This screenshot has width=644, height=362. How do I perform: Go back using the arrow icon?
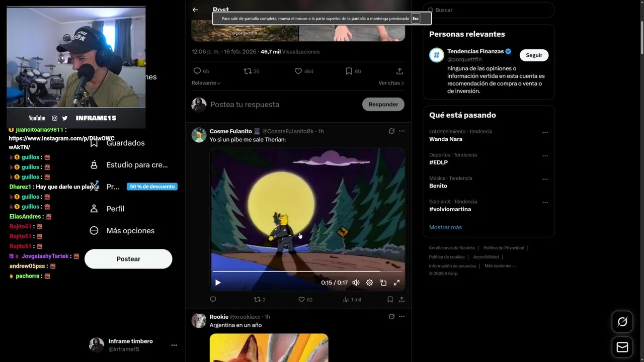point(195,10)
